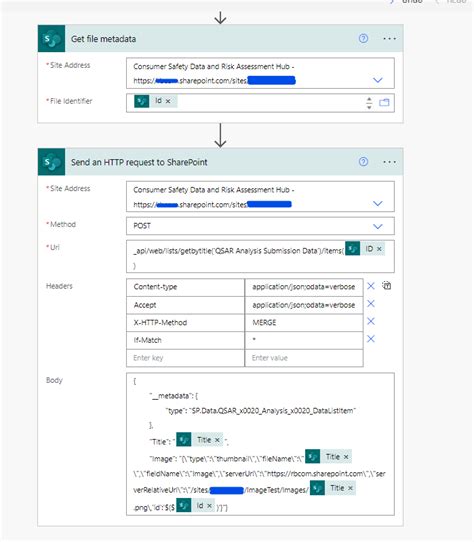
Task: Expand the Site Address dropdown in Get file metadata
Action: 378,80
